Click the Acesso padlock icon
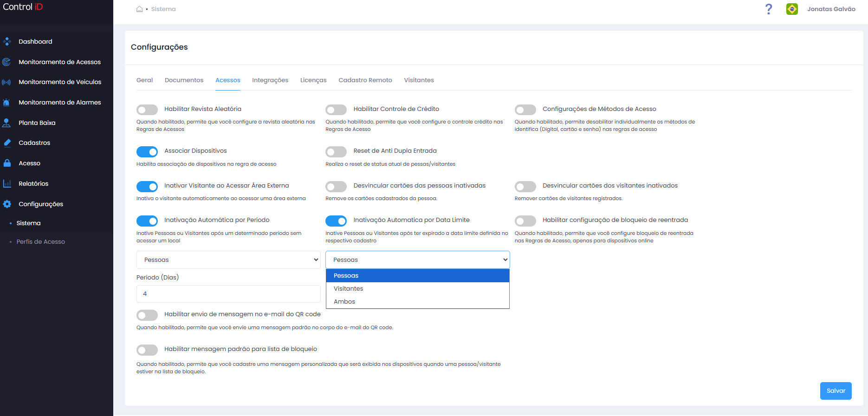 7,163
